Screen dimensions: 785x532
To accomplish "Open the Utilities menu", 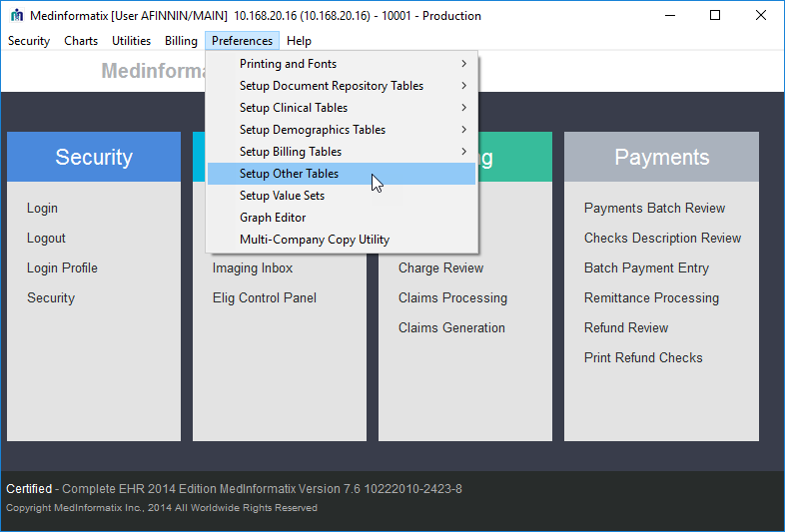I will tap(131, 41).
